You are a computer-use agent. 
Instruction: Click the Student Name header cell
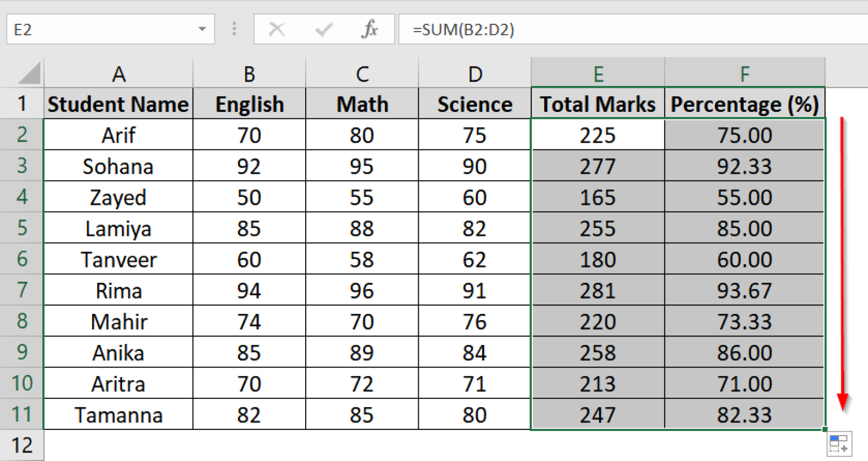[118, 104]
